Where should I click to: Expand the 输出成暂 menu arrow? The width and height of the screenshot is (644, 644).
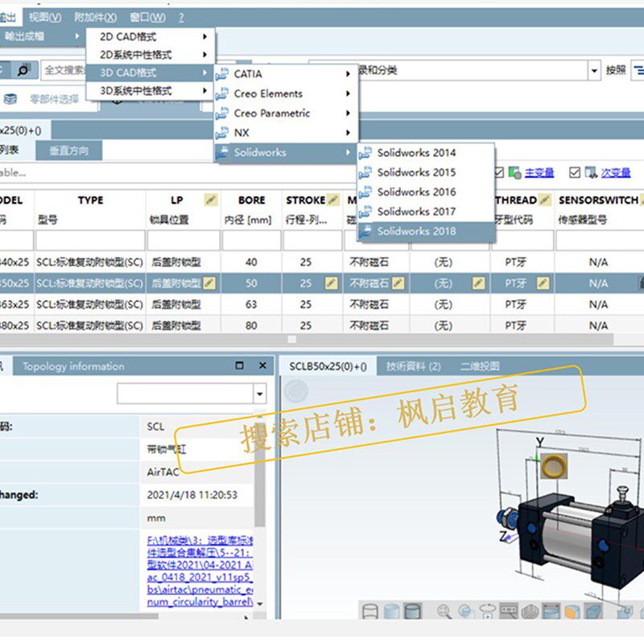(x=76, y=36)
